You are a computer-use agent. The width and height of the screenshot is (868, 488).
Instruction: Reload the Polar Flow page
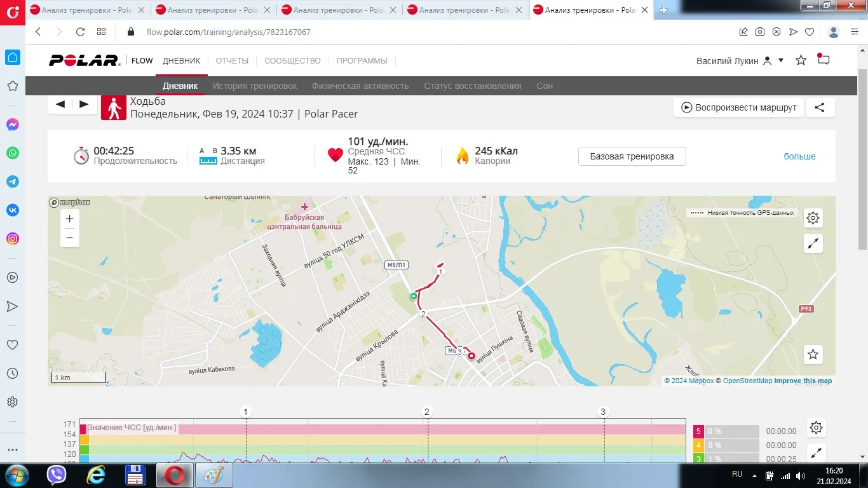[x=80, y=32]
